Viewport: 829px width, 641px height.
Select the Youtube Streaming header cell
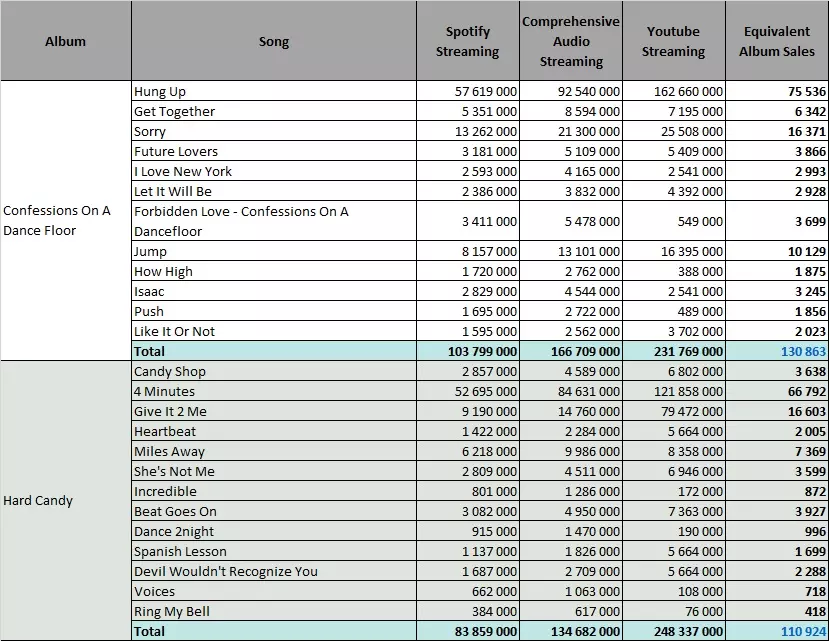674,41
